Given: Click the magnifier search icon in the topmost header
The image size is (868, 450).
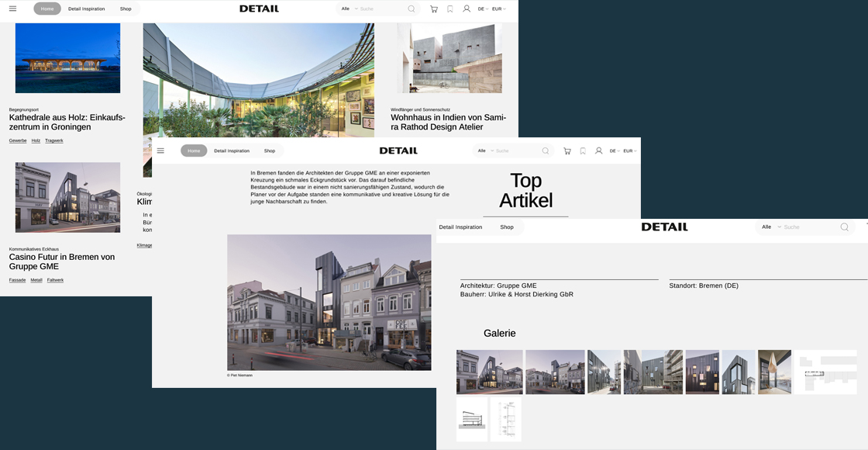Looking at the screenshot, I should tap(412, 9).
